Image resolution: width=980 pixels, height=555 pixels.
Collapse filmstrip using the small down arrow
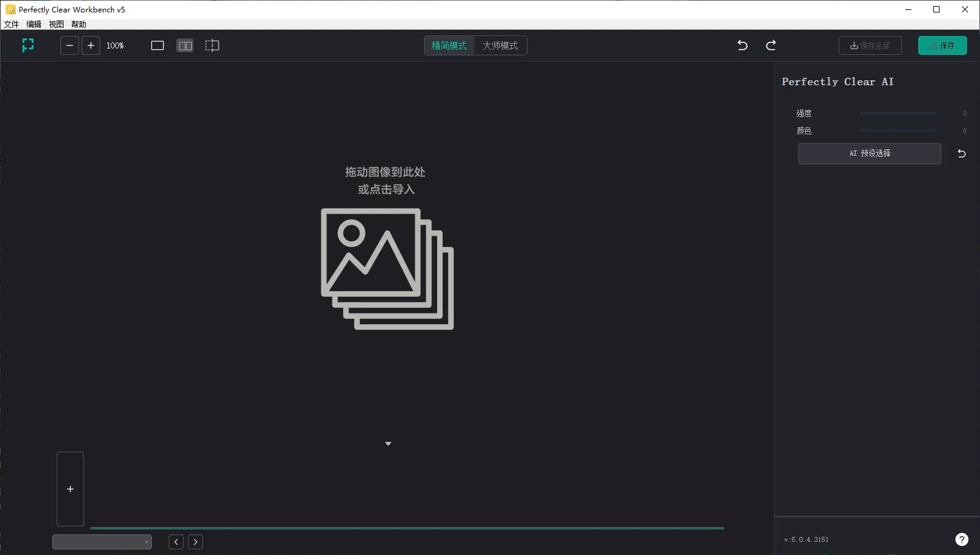[x=388, y=444]
